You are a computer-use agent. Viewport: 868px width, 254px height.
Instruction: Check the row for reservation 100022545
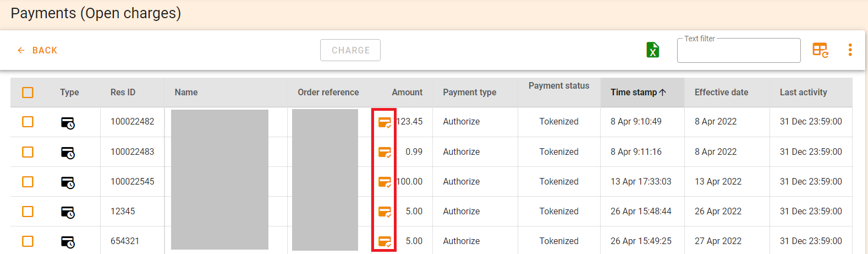28,182
